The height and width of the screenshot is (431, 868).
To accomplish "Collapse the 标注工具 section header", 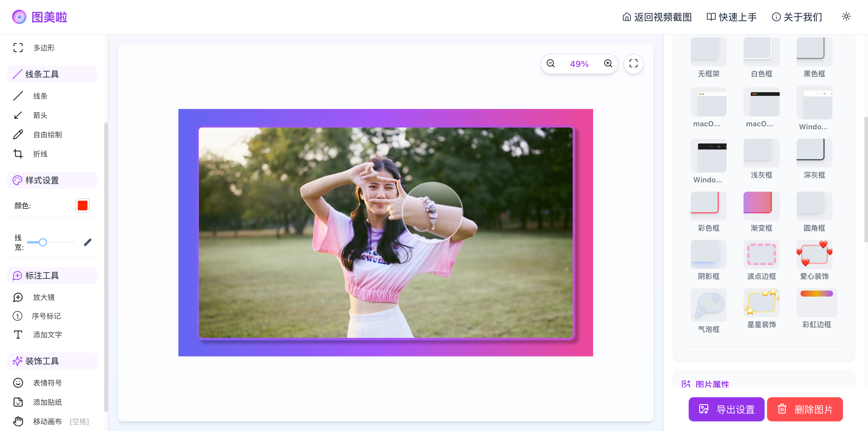I will coord(52,275).
